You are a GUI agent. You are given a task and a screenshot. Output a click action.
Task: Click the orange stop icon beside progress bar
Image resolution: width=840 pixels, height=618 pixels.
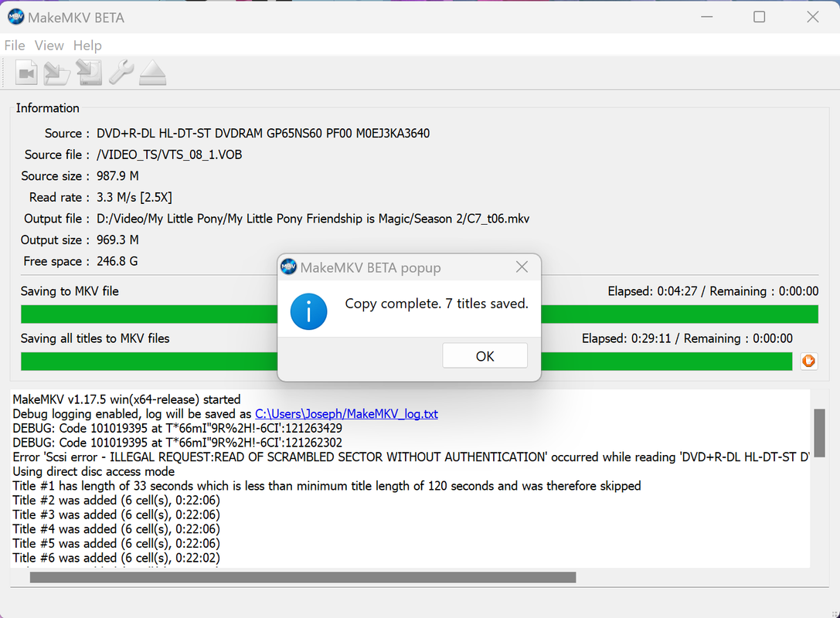(809, 361)
